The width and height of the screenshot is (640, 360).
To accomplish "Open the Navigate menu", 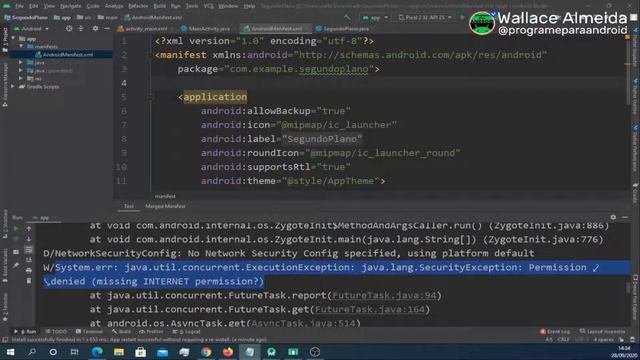I will (71, 6).
